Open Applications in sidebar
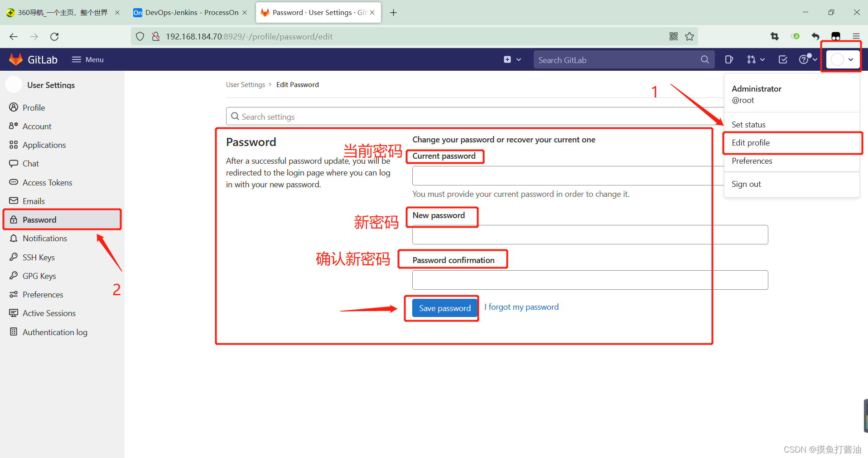This screenshot has width=868, height=458. (x=62, y=145)
